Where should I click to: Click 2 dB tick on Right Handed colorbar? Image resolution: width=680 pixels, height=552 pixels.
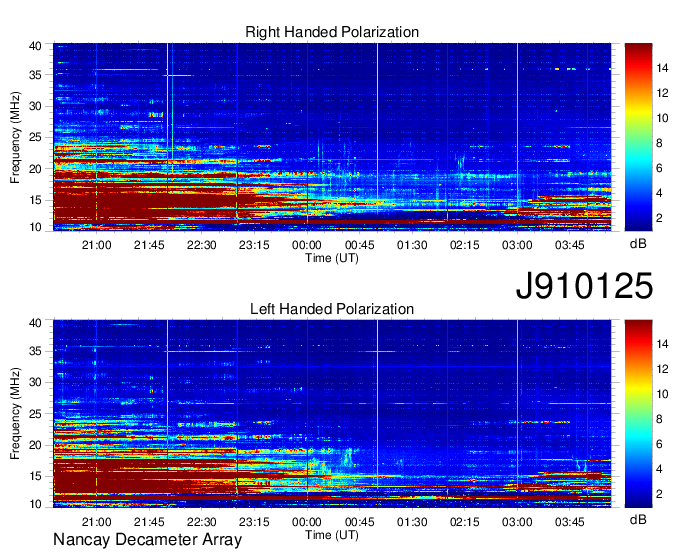659,218
